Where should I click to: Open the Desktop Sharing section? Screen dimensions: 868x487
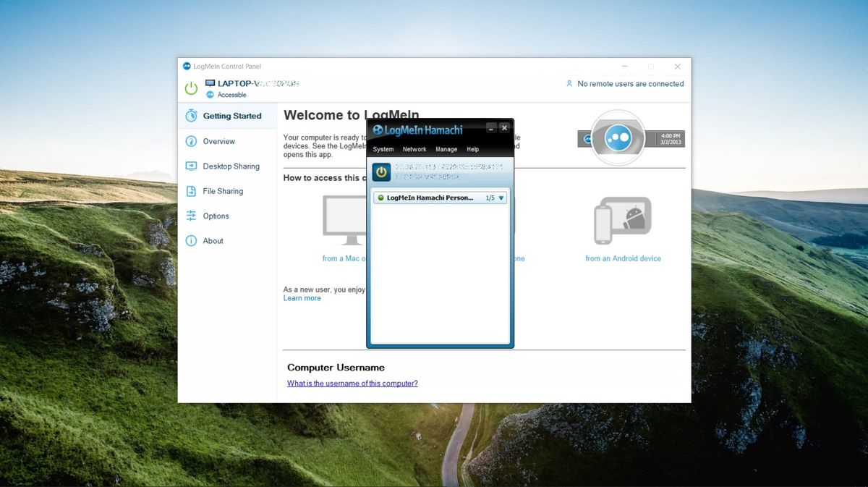231,166
